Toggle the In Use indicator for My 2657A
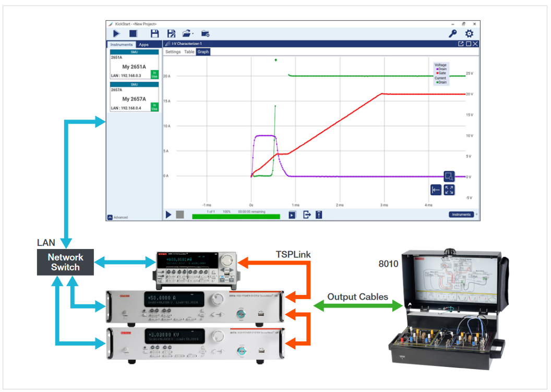 154,106
